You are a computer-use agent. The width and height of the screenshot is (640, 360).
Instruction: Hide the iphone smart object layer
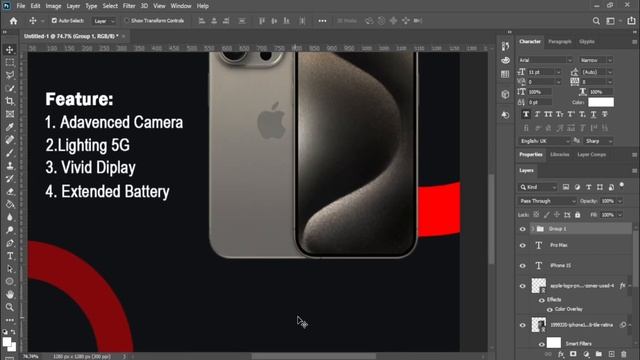pos(522,325)
